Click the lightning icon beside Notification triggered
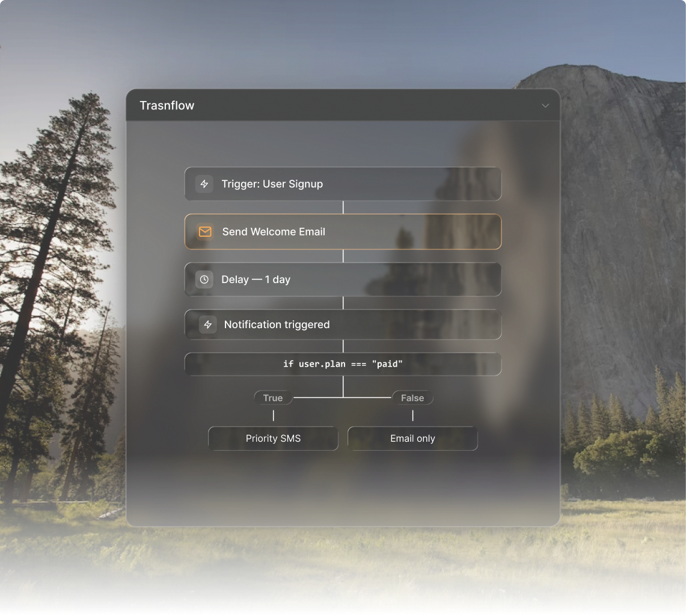The width and height of the screenshot is (686, 616). pyautogui.click(x=208, y=325)
